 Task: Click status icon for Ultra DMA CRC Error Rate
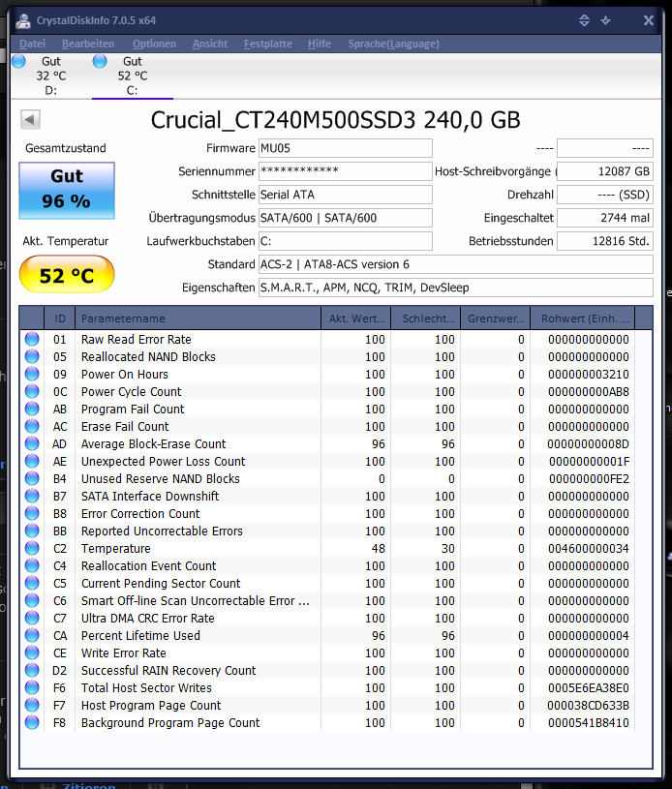click(32, 618)
